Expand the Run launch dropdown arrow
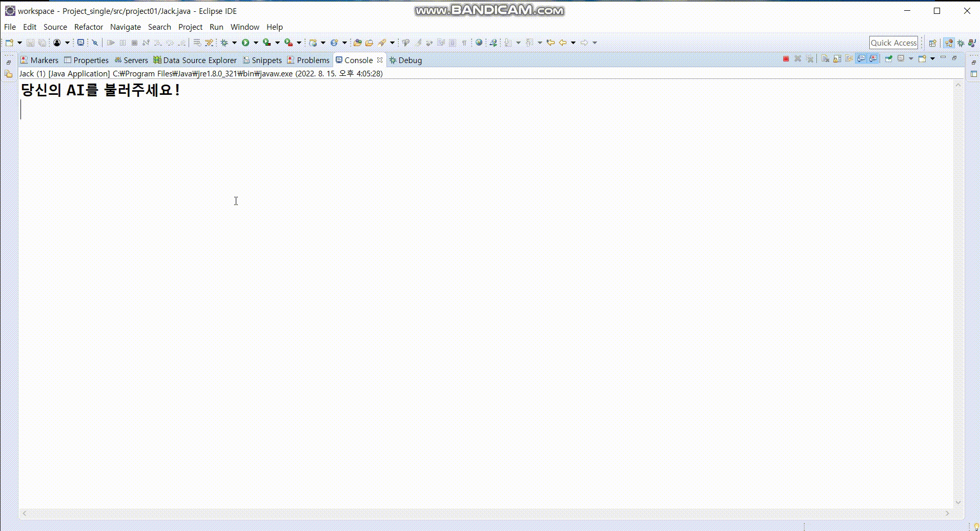Viewport: 980px width, 531px height. (256, 43)
